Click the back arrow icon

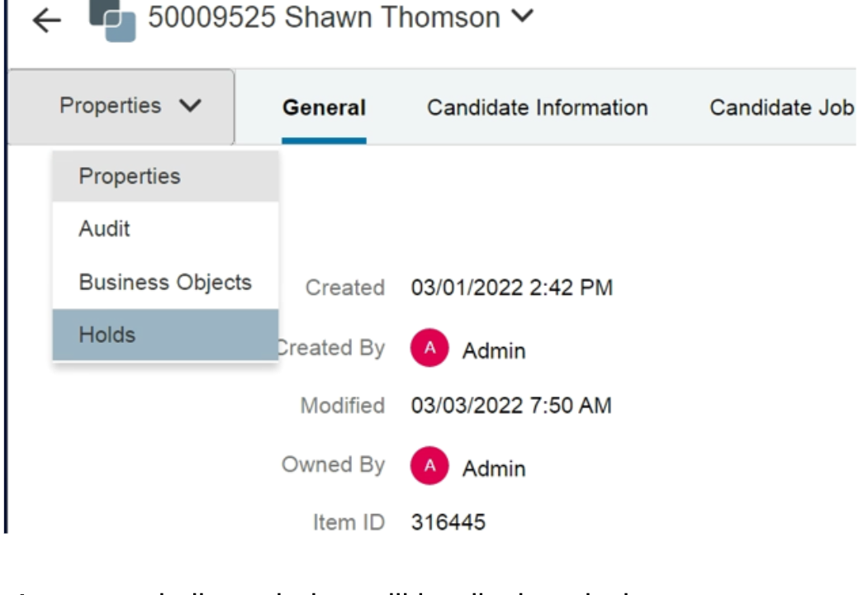[46, 21]
